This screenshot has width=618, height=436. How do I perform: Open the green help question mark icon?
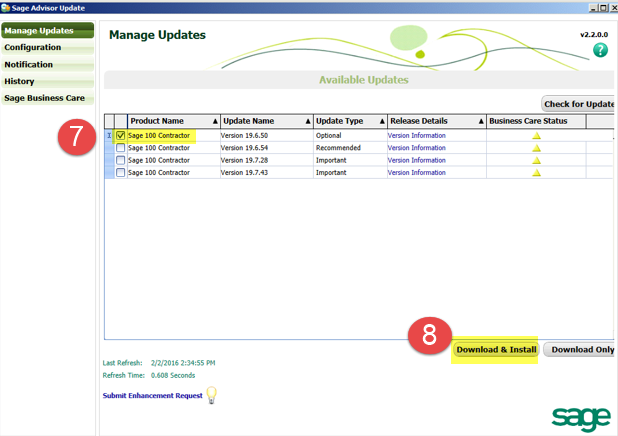pos(600,50)
